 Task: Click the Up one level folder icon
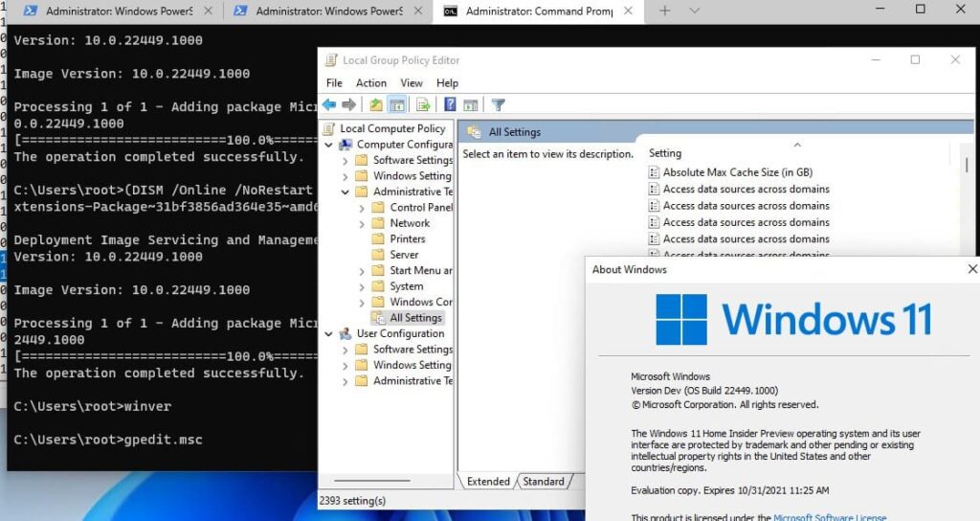coord(375,105)
